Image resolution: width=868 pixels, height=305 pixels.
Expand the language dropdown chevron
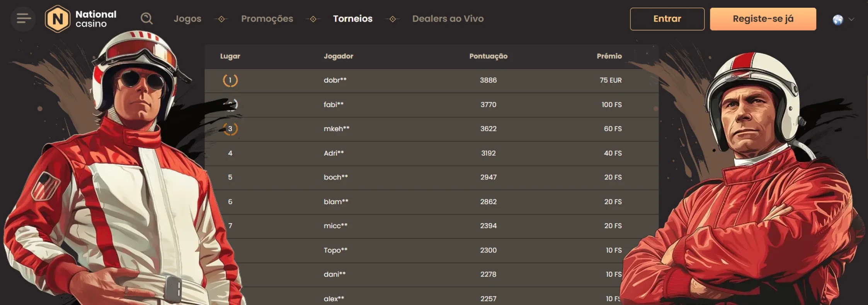(851, 19)
